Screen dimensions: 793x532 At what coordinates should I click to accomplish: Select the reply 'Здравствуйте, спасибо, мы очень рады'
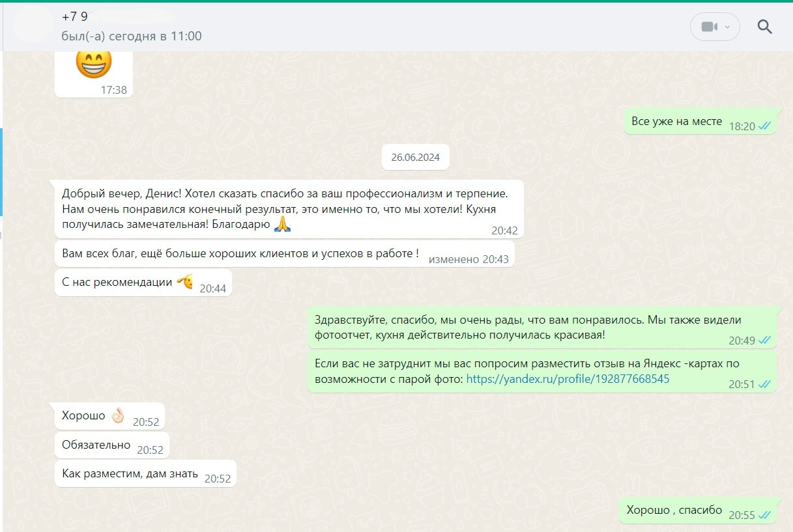(x=542, y=328)
